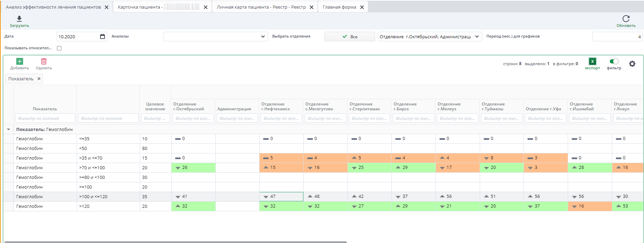Close the Личная карта пациента tab
The width and height of the screenshot is (644, 243).
pyautogui.click(x=311, y=7)
